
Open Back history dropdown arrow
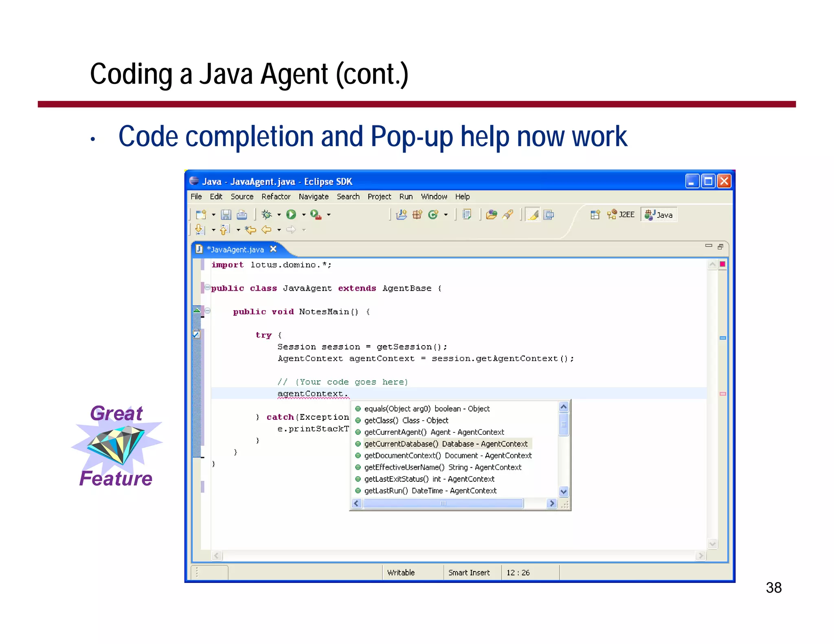279,230
